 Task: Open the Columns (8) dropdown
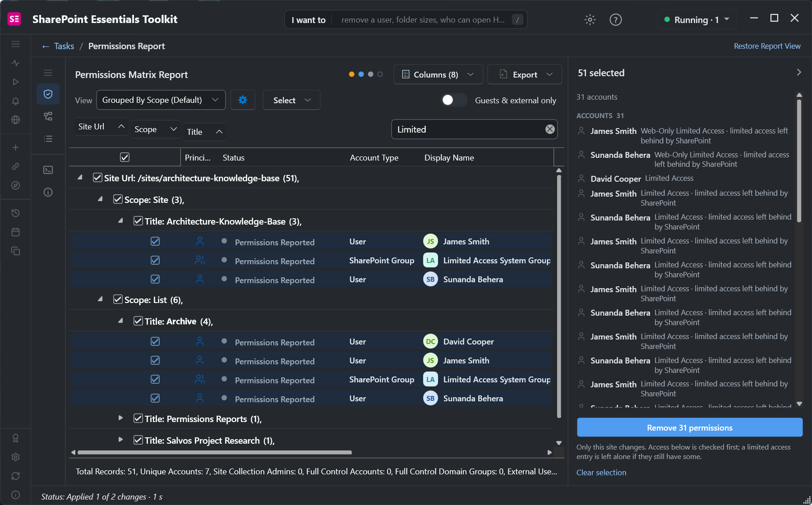tap(438, 74)
